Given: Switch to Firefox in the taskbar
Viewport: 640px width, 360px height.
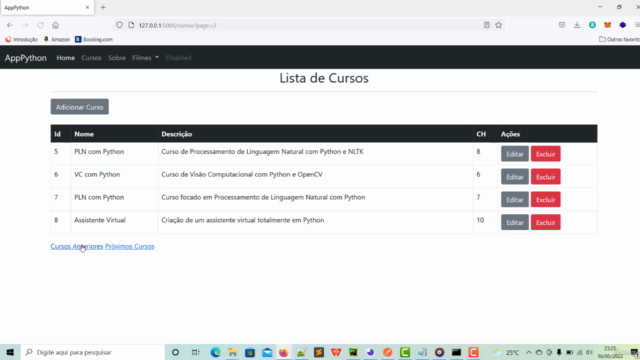Looking at the screenshot, I should click(x=284, y=352).
